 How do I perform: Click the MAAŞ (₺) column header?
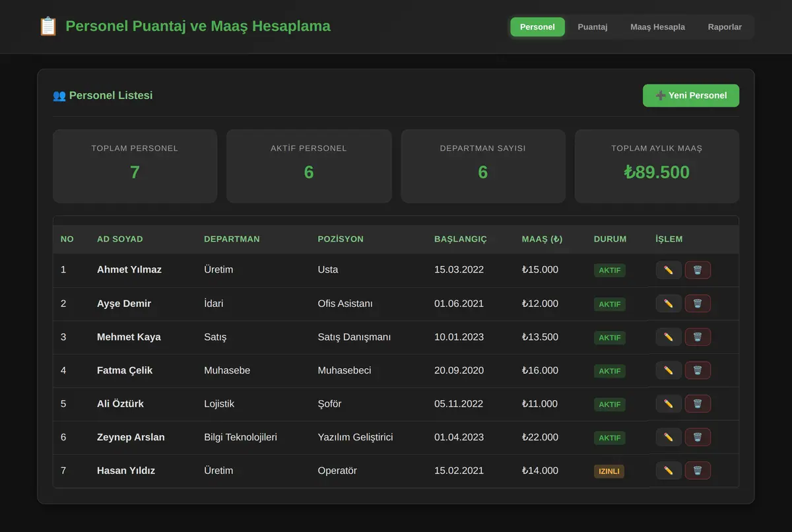tap(542, 239)
